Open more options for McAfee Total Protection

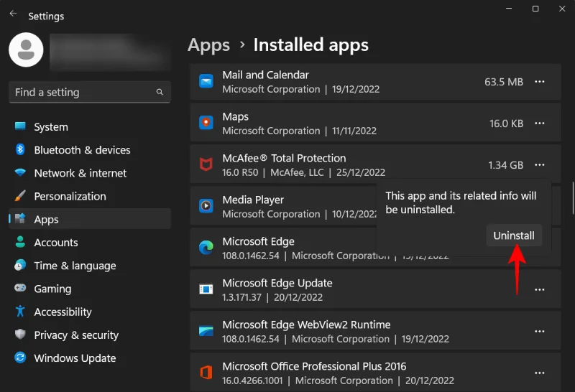[x=540, y=165]
